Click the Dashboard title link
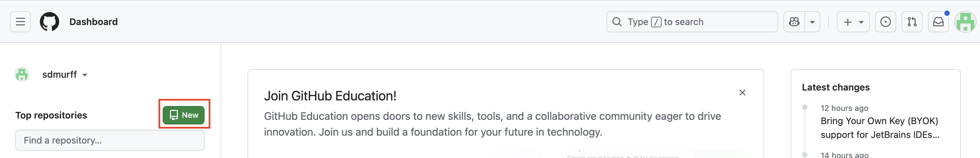Image resolution: width=980 pixels, height=158 pixels. click(x=94, y=22)
